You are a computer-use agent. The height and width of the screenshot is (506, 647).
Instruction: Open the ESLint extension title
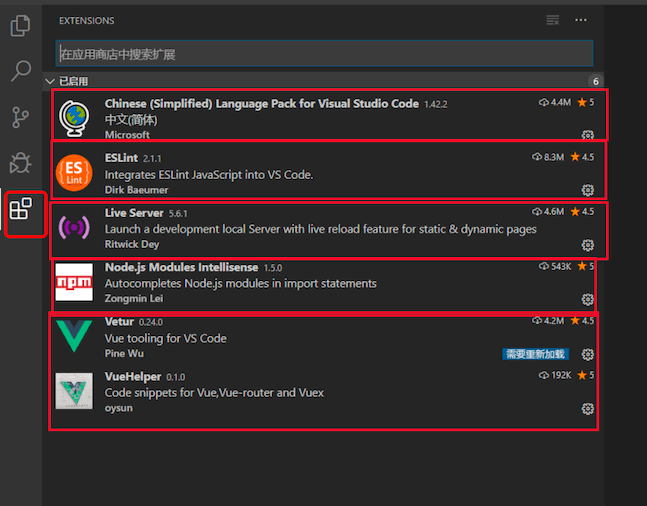point(121,158)
